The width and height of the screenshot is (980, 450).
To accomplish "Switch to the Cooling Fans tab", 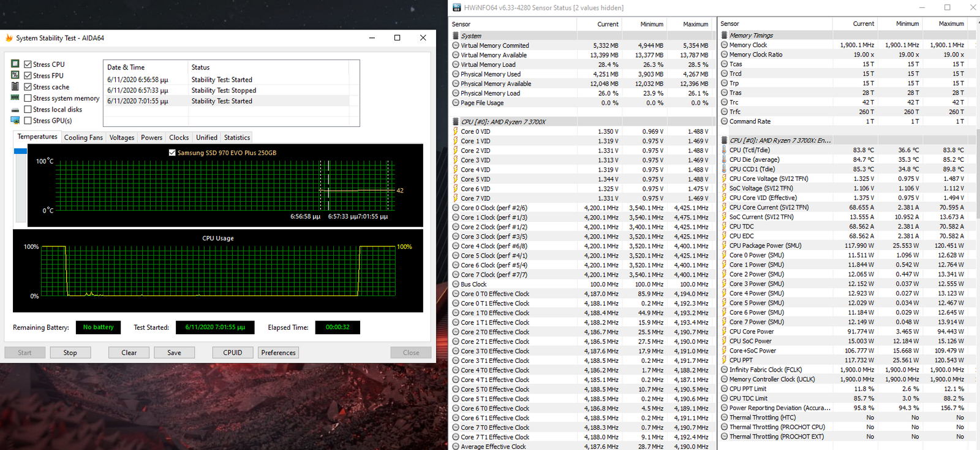I will pos(83,138).
